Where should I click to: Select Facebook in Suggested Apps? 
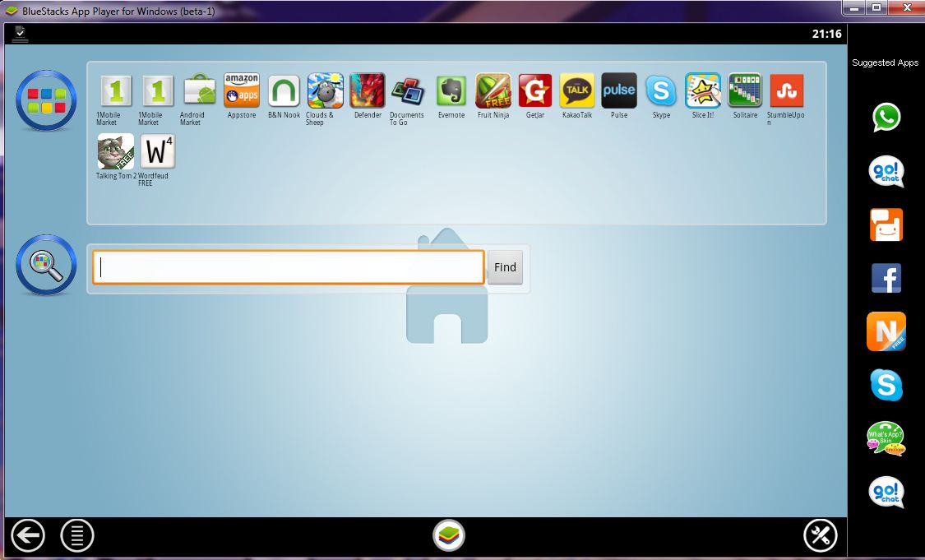(886, 278)
